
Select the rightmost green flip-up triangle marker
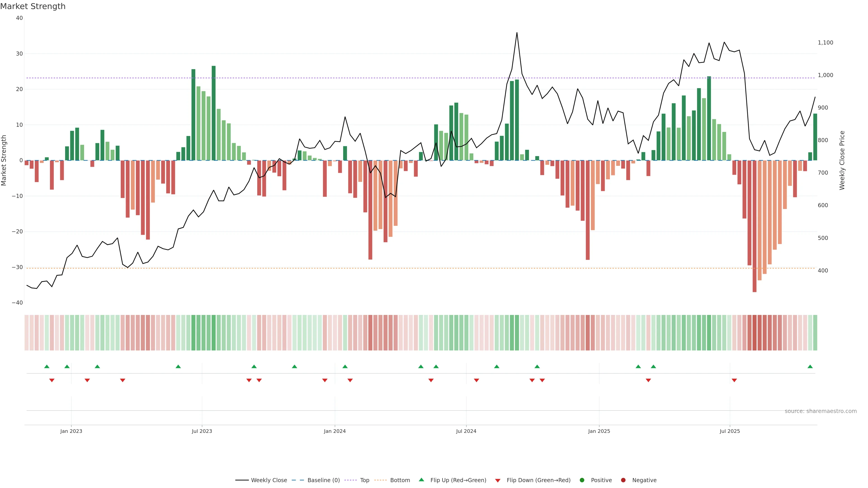pos(810,366)
